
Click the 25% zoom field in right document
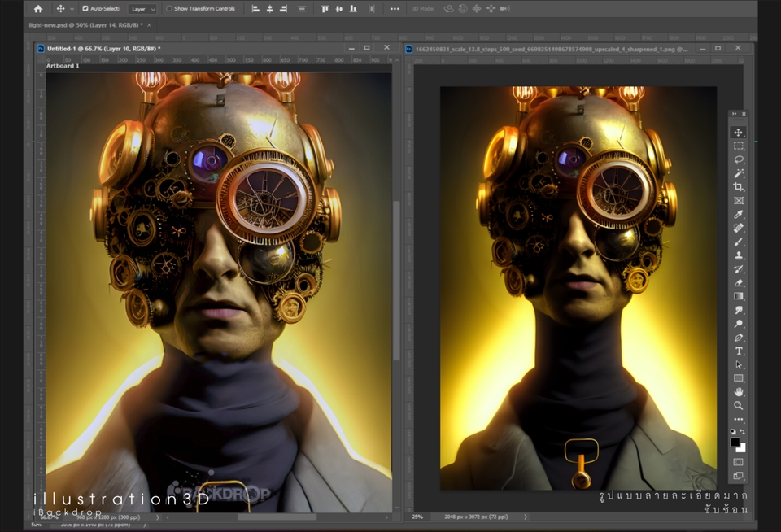(418, 517)
